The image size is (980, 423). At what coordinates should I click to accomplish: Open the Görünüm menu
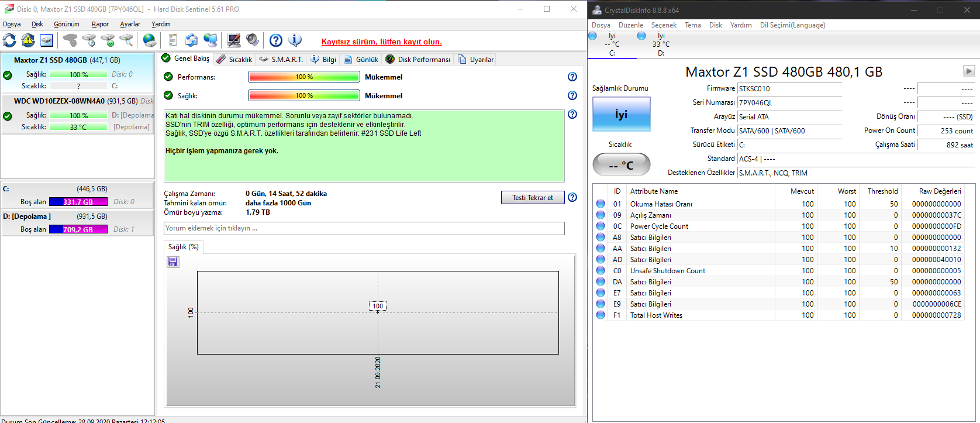(67, 24)
